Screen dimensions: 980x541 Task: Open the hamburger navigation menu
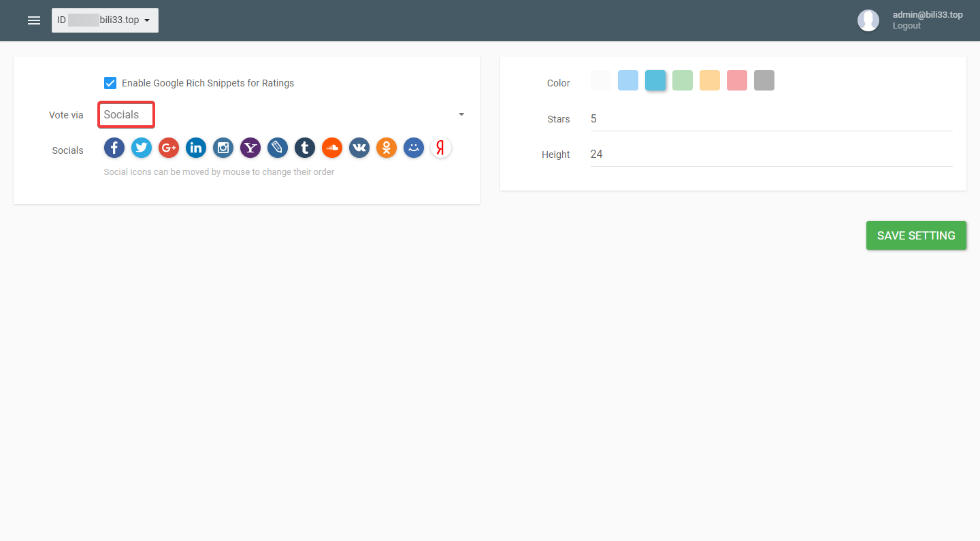point(34,20)
